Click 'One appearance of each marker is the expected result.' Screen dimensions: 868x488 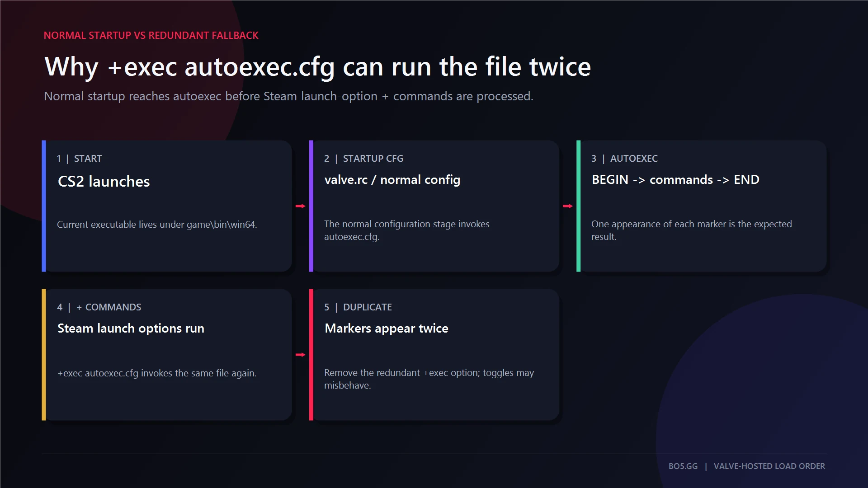691,230
